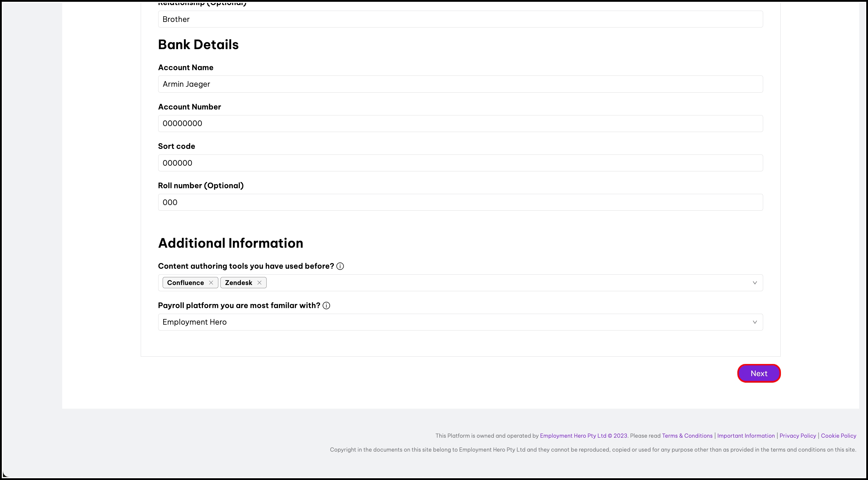Click info icon beside payroll platform question
This screenshot has height=480, width=868.
(326, 306)
